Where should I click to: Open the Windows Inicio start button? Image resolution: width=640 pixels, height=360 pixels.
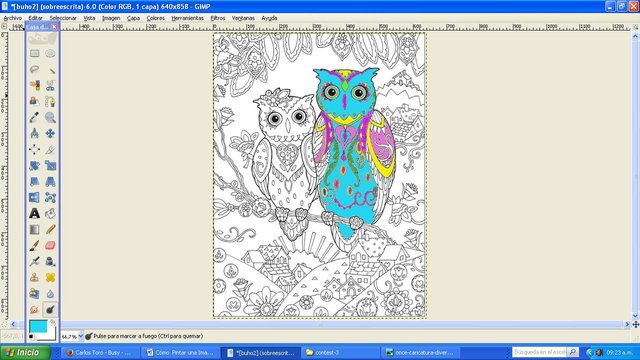[25, 352]
